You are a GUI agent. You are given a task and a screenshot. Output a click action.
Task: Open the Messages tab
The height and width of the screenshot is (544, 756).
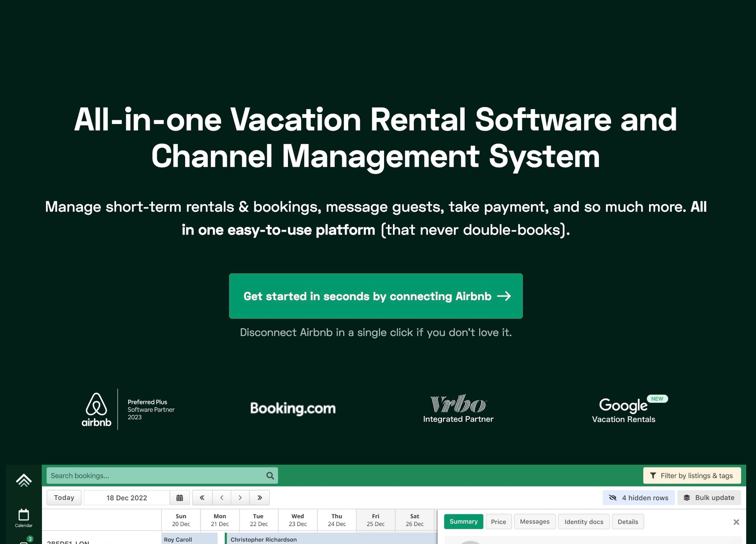coord(534,522)
